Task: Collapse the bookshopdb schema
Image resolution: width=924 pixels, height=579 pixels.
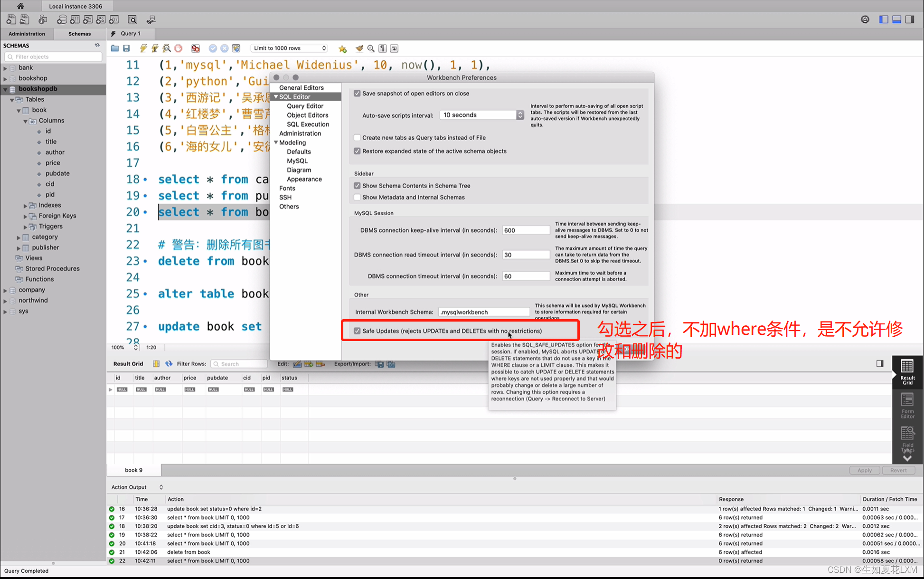Action: click(5, 89)
